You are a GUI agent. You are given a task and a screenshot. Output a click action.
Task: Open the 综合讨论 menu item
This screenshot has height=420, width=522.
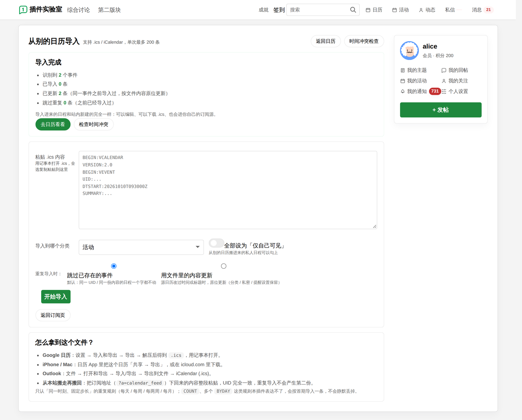click(78, 10)
